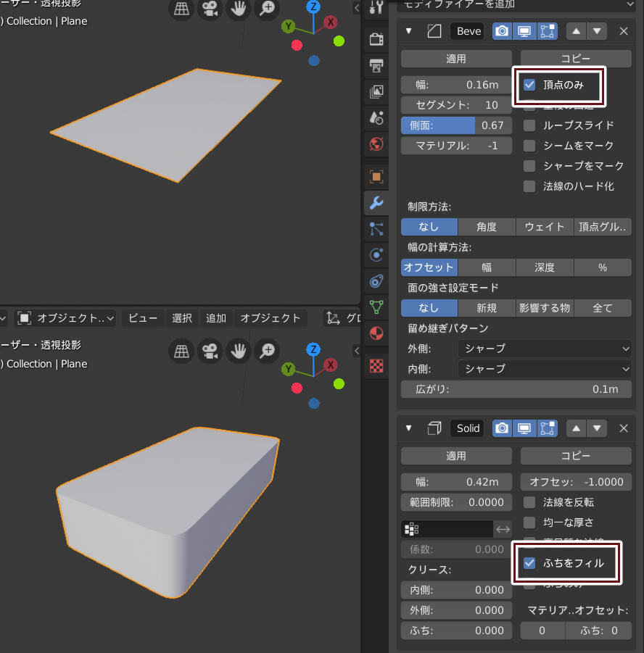Viewport: 644px width, 653px height.
Task: Enable the シームをマーク checkbox
Action: point(529,146)
